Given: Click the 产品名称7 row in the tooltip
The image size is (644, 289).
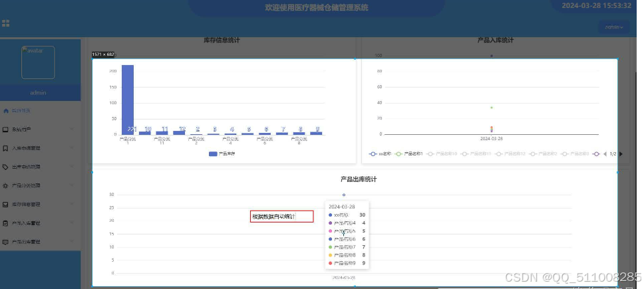Looking at the screenshot, I should [x=347, y=247].
